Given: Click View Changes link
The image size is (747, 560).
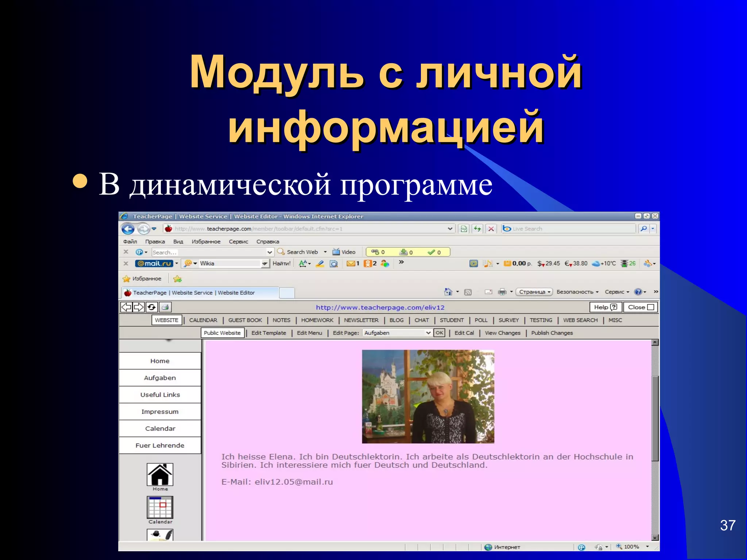Looking at the screenshot, I should pos(503,333).
